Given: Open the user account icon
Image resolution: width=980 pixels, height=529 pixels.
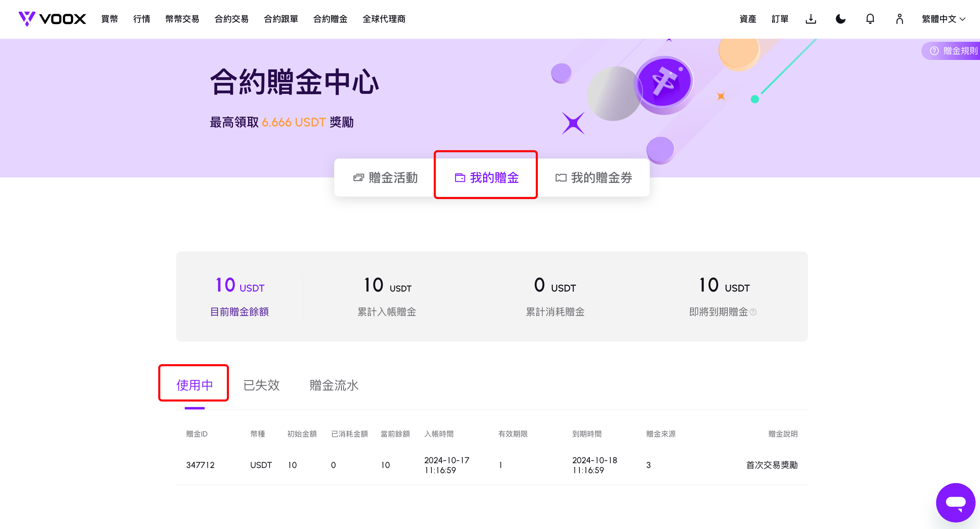Looking at the screenshot, I should [x=899, y=19].
